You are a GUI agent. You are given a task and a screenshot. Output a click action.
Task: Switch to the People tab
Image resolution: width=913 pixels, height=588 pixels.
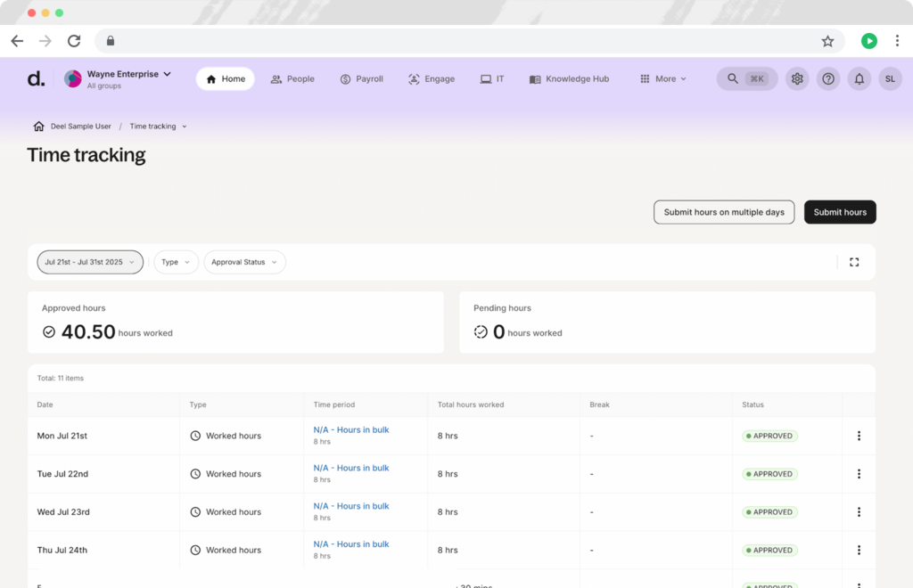pyautogui.click(x=292, y=79)
